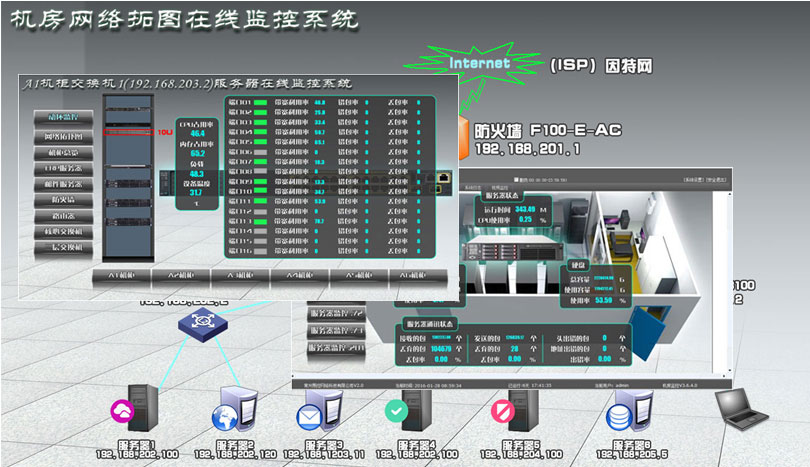Image resolution: width=810 pixels, height=467 pixels.
Task: Select the highlighted top button in the A1 sidebar
Action: 64,117
